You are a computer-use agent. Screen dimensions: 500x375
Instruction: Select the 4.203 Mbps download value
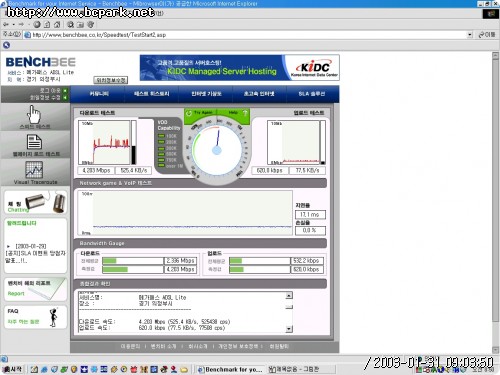(96, 170)
